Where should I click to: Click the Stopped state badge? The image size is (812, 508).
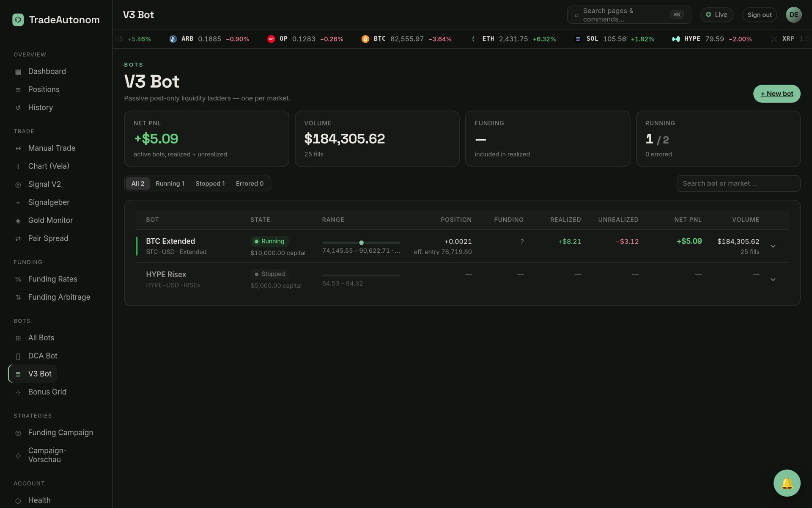[269, 274]
